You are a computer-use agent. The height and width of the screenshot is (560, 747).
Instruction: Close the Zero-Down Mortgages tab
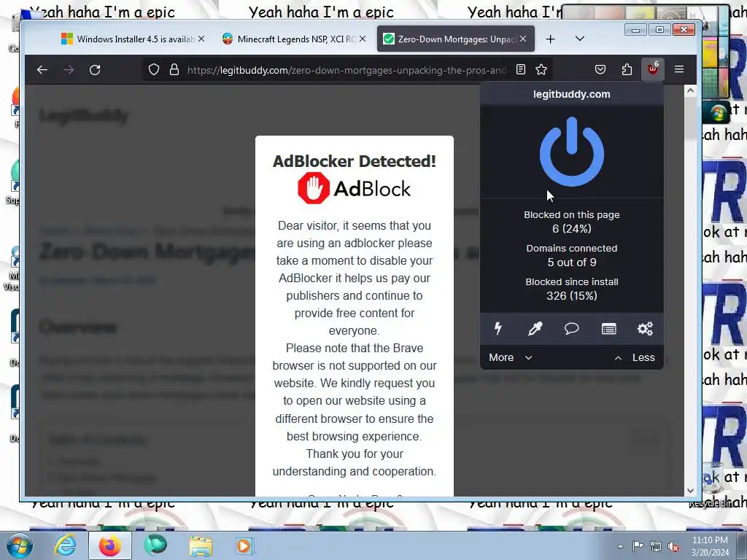tap(523, 39)
